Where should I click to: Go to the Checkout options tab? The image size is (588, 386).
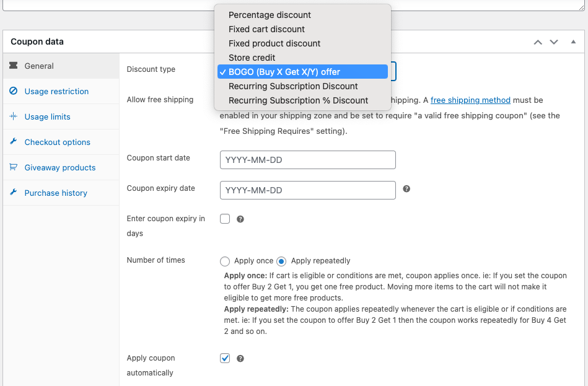[61, 142]
